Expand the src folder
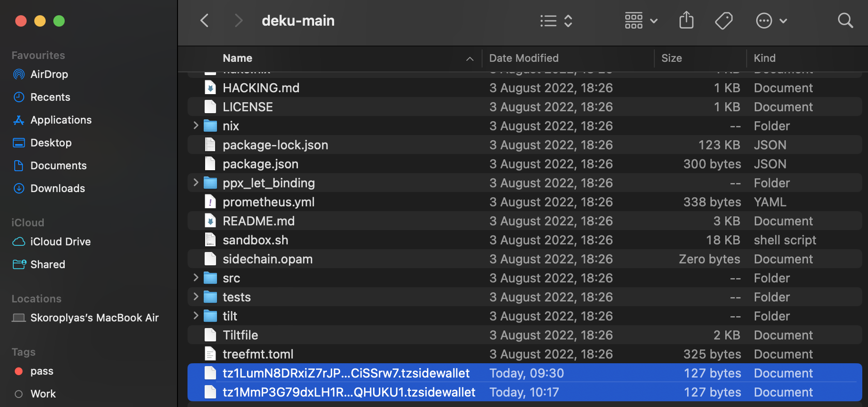 196,278
